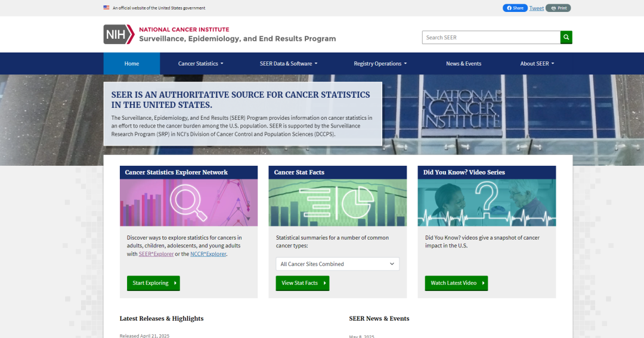Click the Start Exploring button
The width and height of the screenshot is (644, 338).
pos(153,283)
